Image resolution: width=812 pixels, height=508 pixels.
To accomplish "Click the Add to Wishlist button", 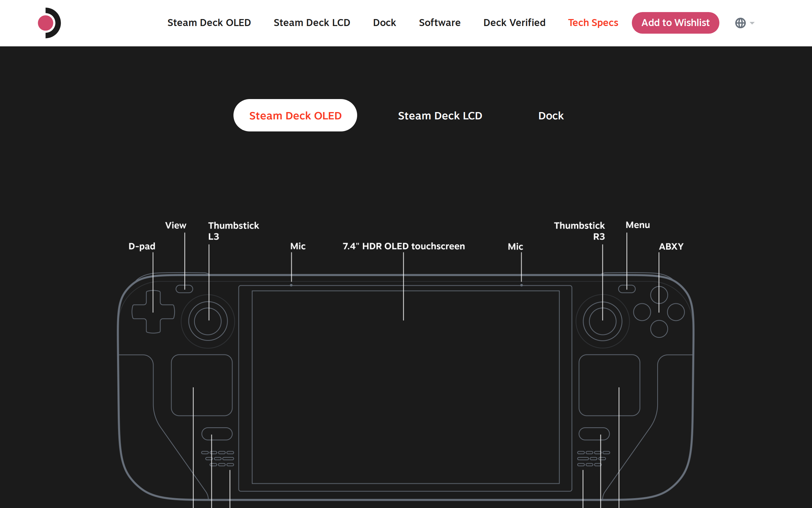I will 675,23.
